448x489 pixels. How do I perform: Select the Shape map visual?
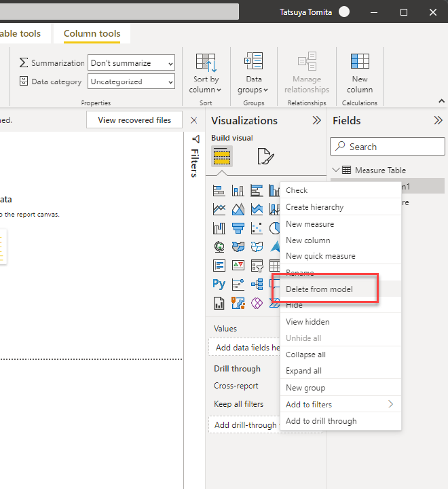(257, 247)
